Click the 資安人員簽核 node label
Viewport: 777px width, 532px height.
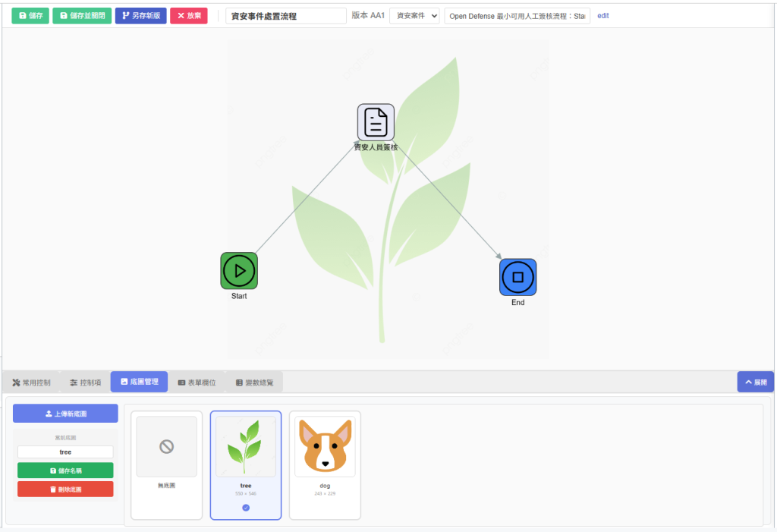pyautogui.click(x=376, y=147)
